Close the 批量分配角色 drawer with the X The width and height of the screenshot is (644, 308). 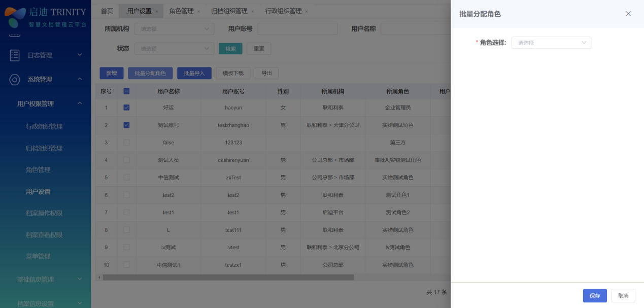[x=628, y=14]
